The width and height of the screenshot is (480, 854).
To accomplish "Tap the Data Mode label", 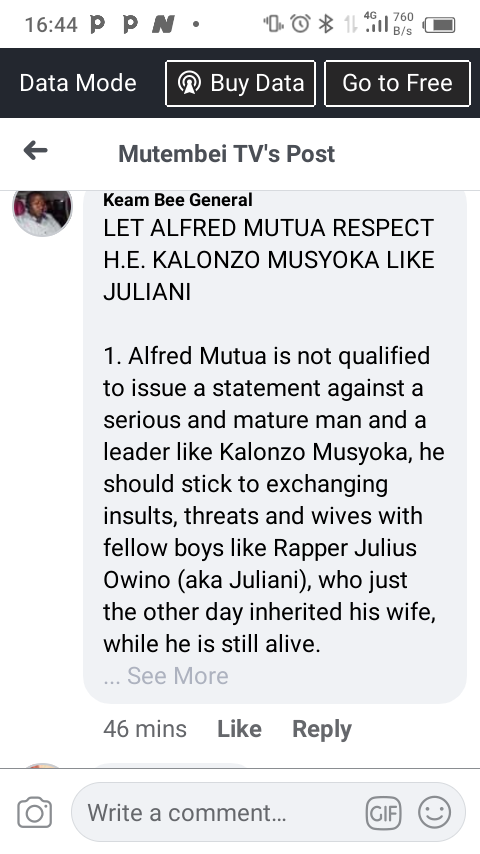I will click(78, 83).
